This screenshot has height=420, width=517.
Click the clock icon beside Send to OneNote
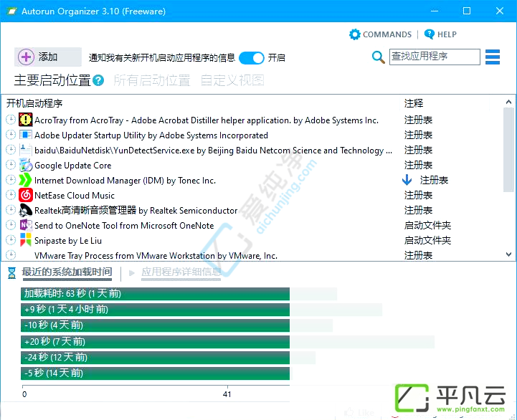click(x=11, y=225)
